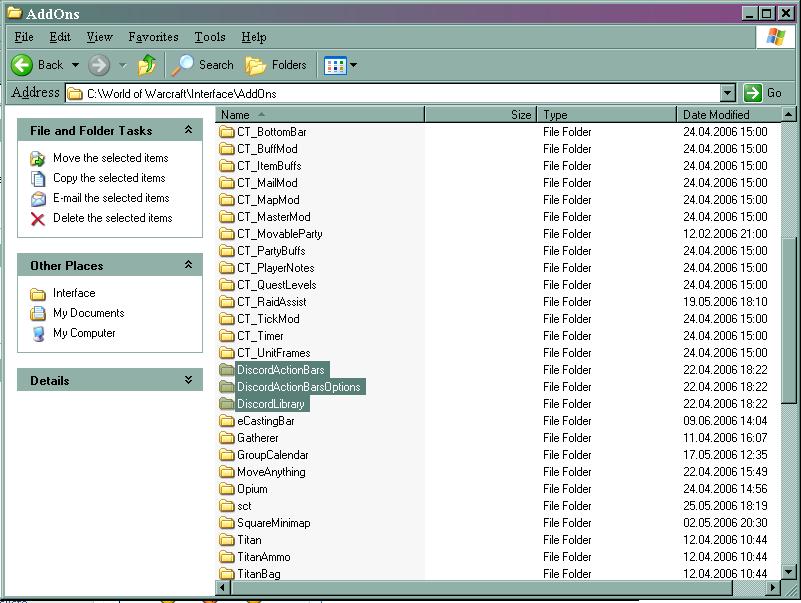The height and width of the screenshot is (603, 801).
Task: Open the Tools menu
Action: pyautogui.click(x=210, y=37)
